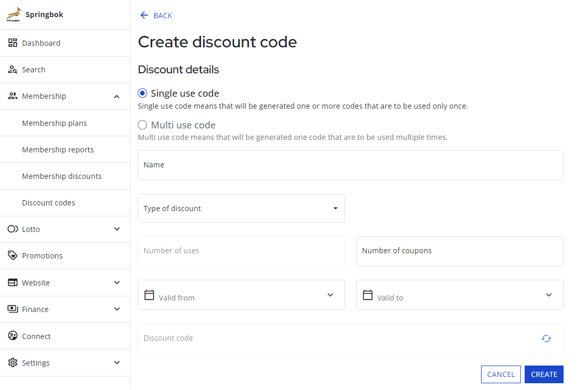Image resolution: width=588 pixels, height=390 pixels.
Task: Open the Connect section
Action: (36, 336)
